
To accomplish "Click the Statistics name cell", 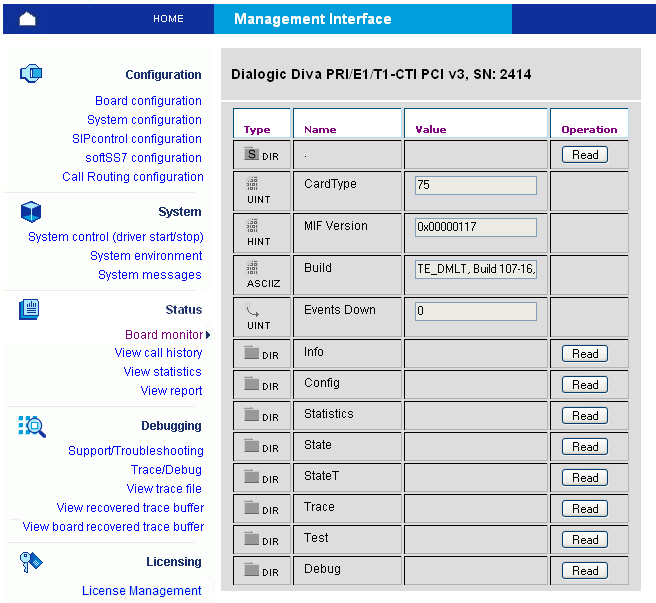I will coord(347,416).
